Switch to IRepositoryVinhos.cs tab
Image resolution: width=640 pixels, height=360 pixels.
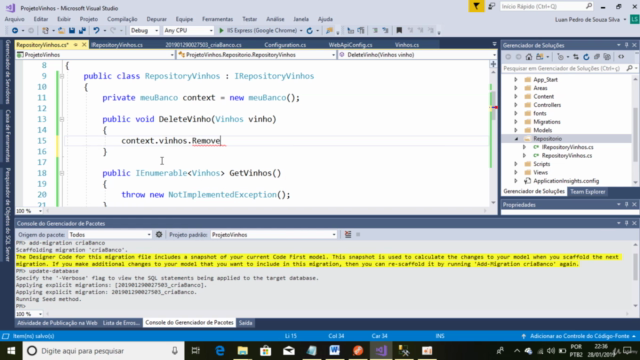point(118,45)
